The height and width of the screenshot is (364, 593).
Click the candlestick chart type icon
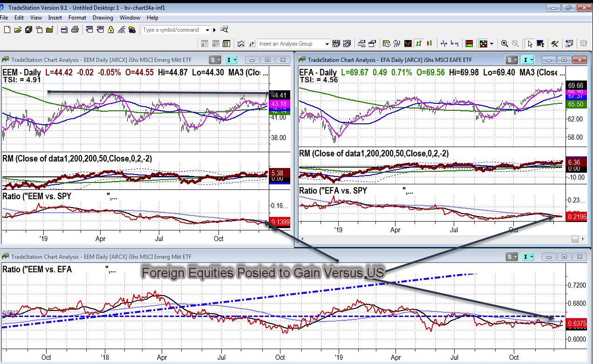(x=429, y=43)
